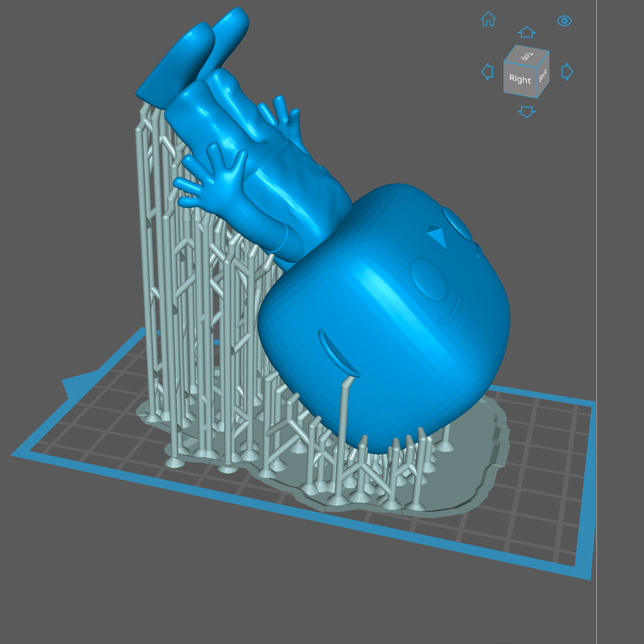
Task: Rotate view with the down arrow
Action: [527, 112]
